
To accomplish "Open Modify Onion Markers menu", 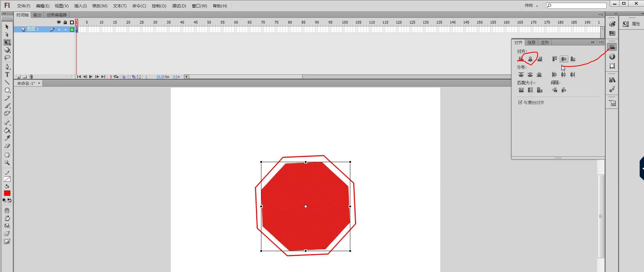I will (139, 77).
